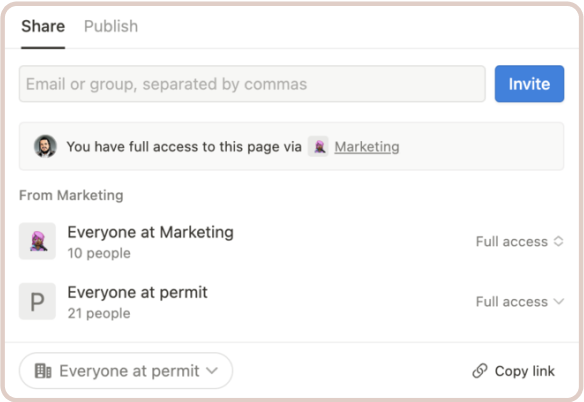Image resolution: width=584 pixels, height=402 pixels.
Task: Click the chevron in bottom Everyone at permit pill
Action: (x=212, y=371)
